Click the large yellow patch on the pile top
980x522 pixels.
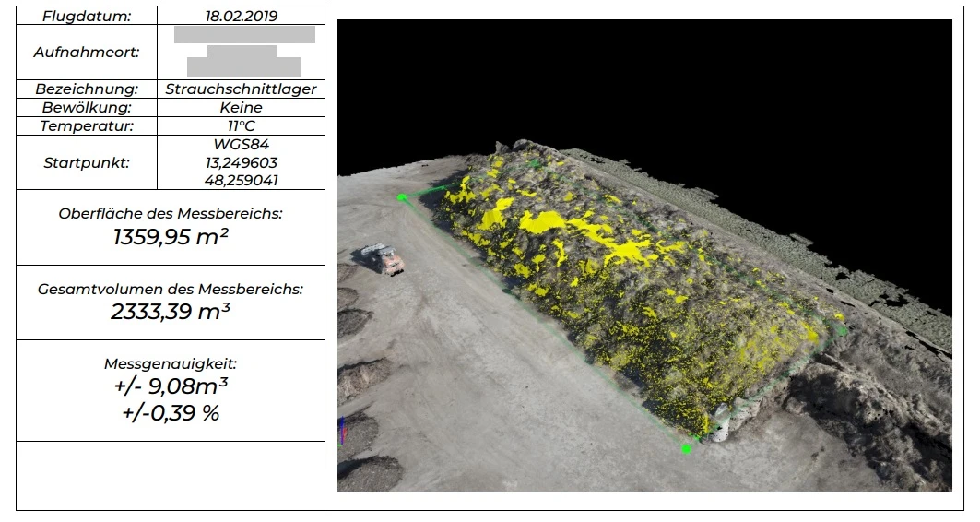[542, 220]
